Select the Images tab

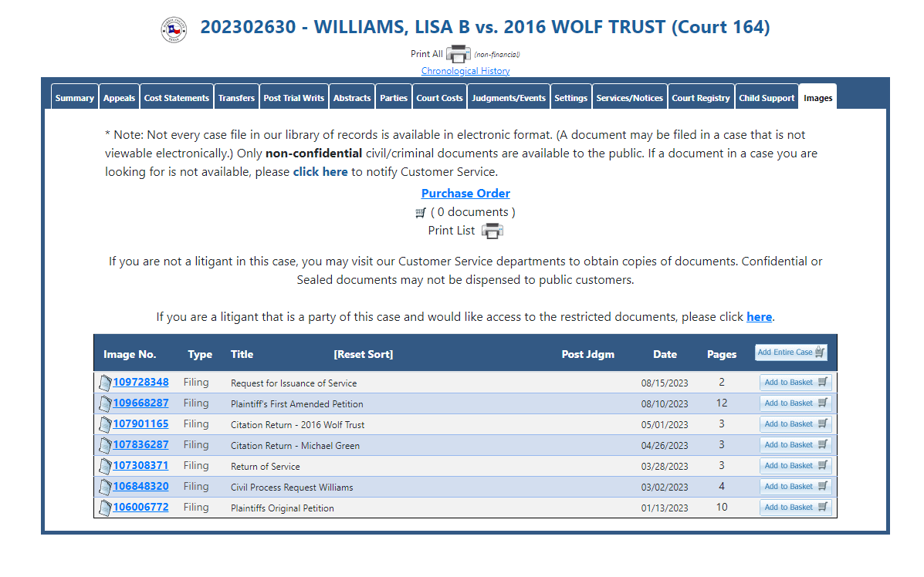tap(818, 98)
